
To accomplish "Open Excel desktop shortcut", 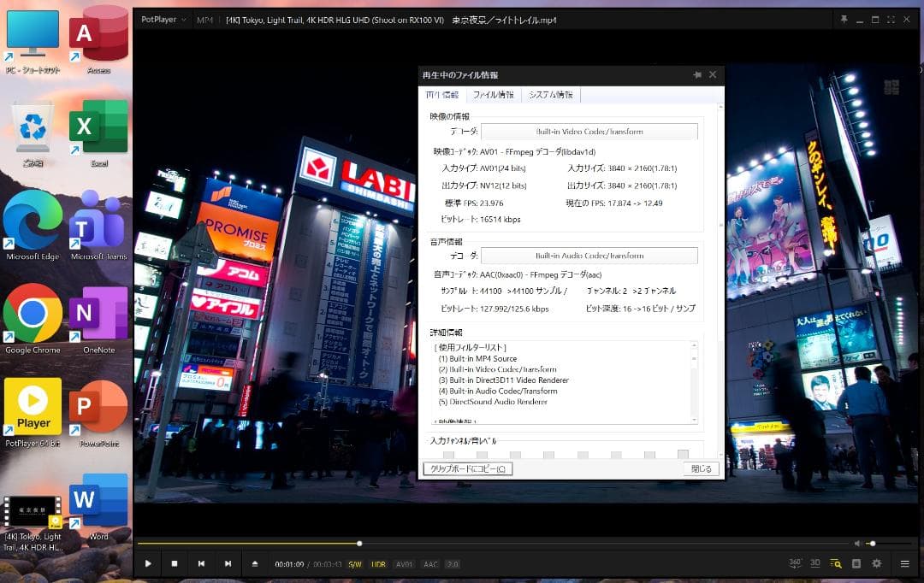I will (x=98, y=133).
